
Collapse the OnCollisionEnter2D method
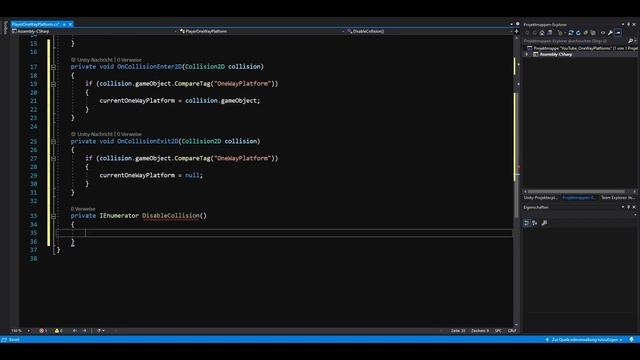pyautogui.click(x=53, y=67)
